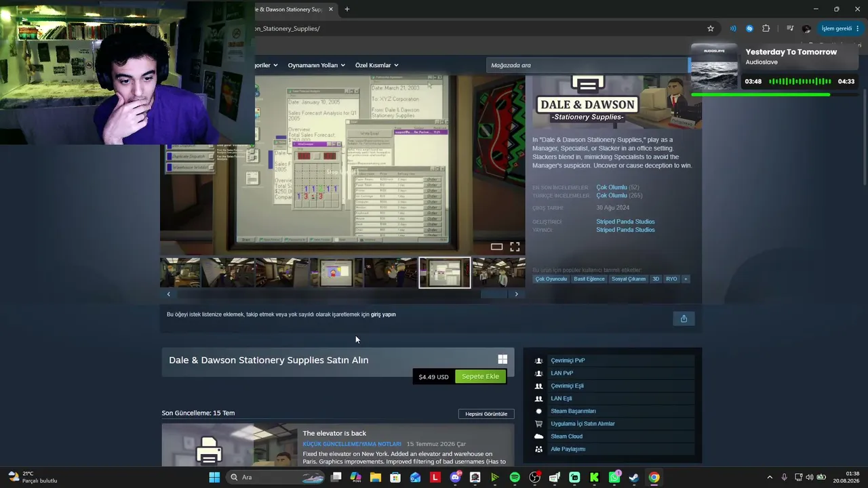Seek using the song waveform bar
The image size is (868, 488).
coord(800,81)
